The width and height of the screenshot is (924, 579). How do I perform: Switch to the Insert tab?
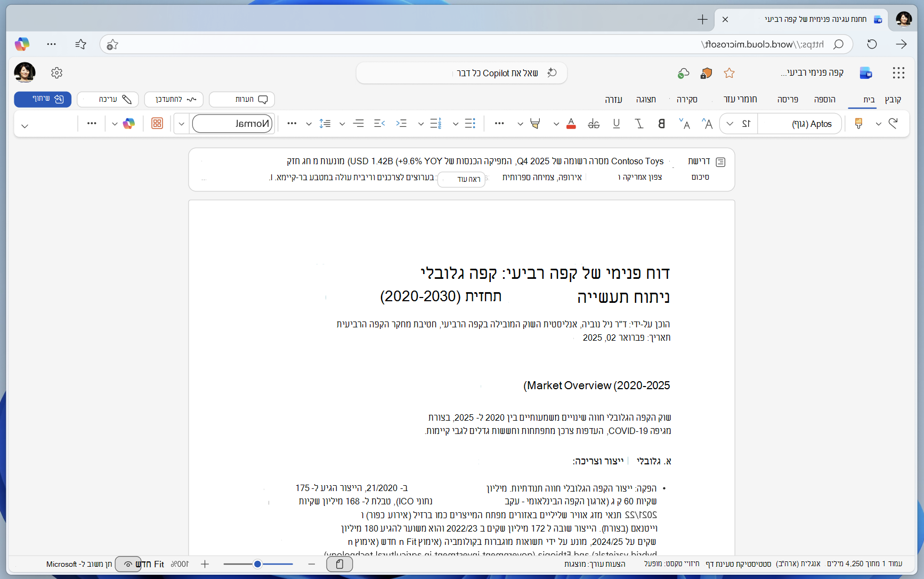[x=825, y=100]
